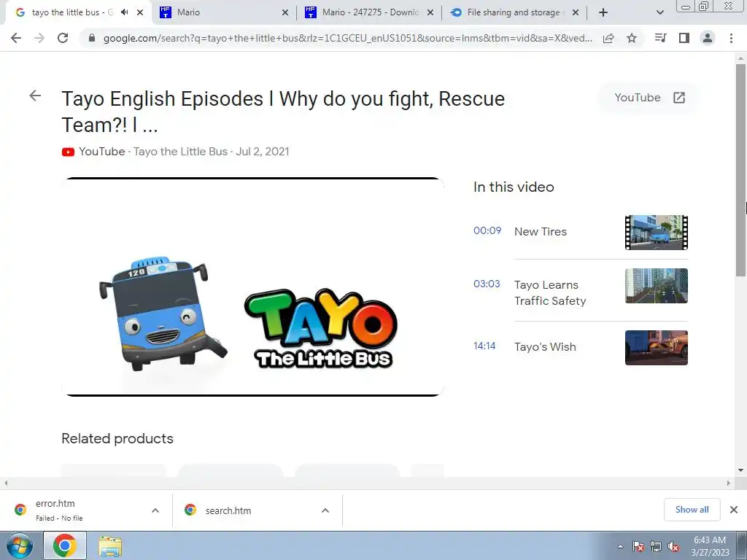Click the network tray icon
This screenshot has height=560, width=747.
(x=656, y=546)
